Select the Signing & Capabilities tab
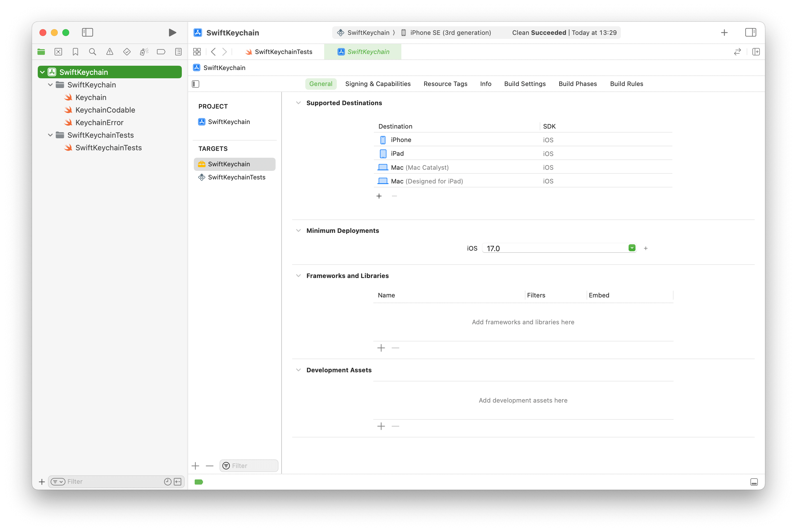 click(378, 84)
